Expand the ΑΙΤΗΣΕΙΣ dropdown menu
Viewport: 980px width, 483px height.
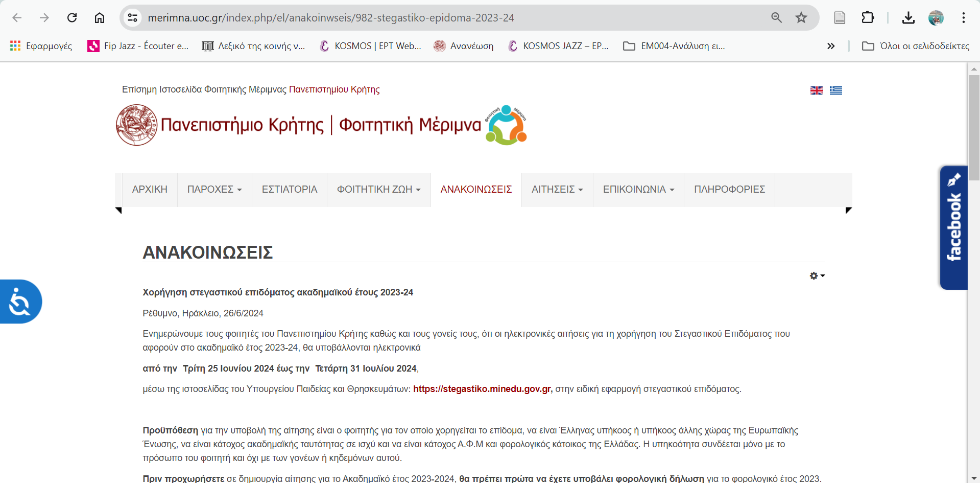coord(557,190)
